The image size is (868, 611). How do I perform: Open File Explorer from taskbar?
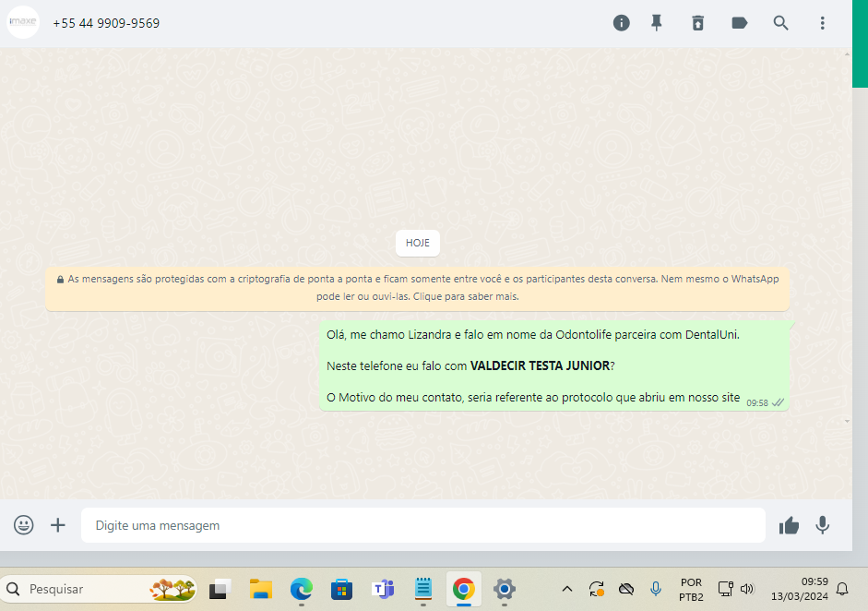(x=261, y=589)
